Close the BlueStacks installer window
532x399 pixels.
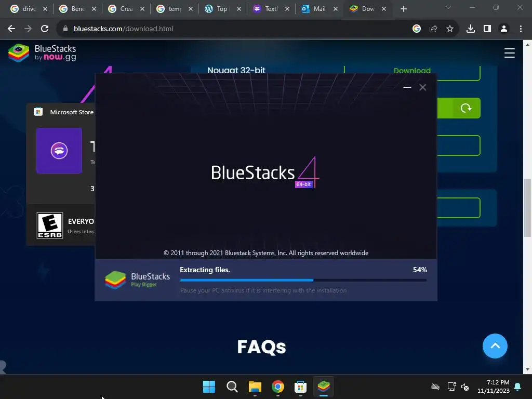422,87
